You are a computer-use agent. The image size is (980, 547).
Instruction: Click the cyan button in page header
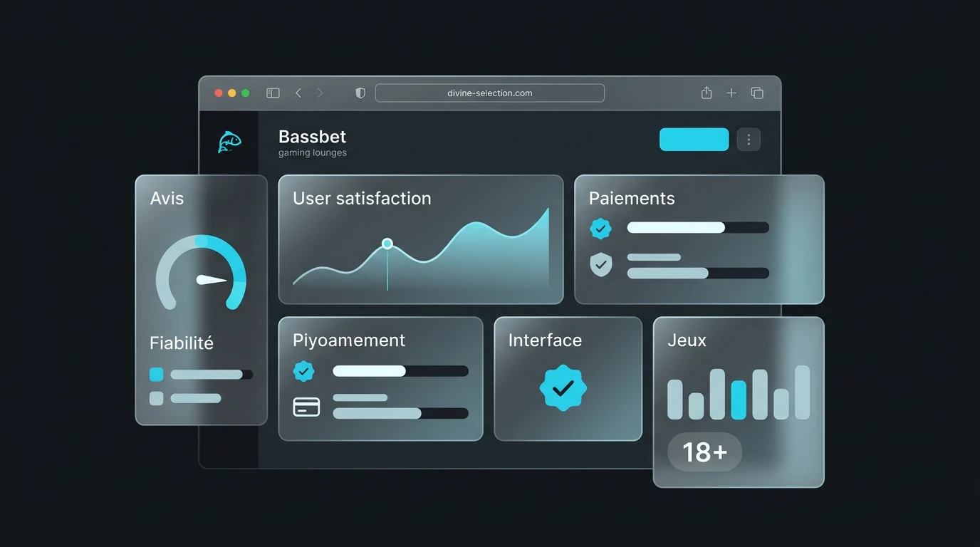click(694, 140)
